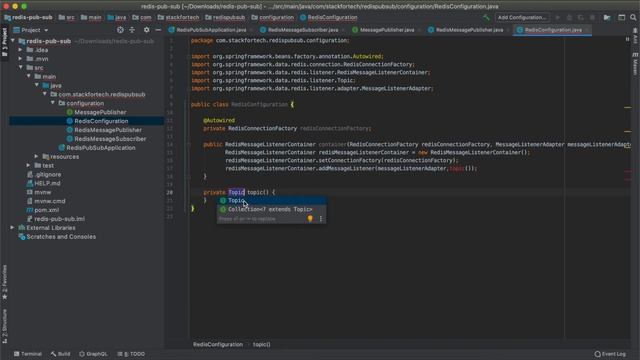Expand the resources folder
This screenshot has width=640, height=360.
pos(36,156)
